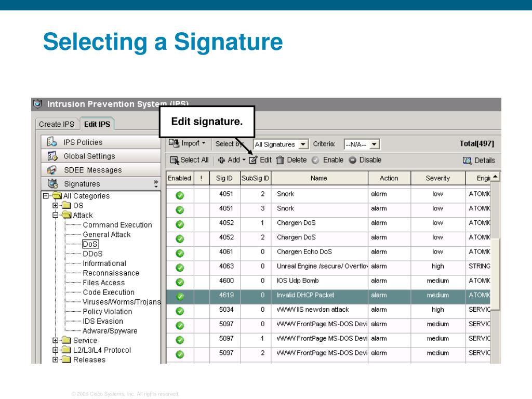Click the Service folder icon
This screenshot has height=399, width=532.
click(66, 340)
